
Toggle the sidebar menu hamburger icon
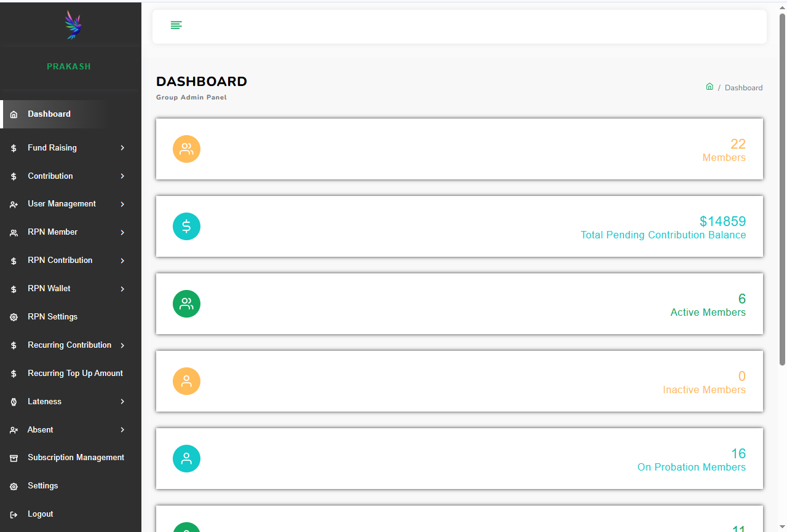(x=176, y=25)
